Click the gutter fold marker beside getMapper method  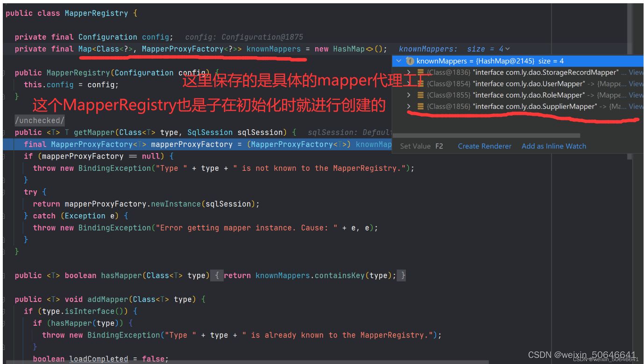4,132
